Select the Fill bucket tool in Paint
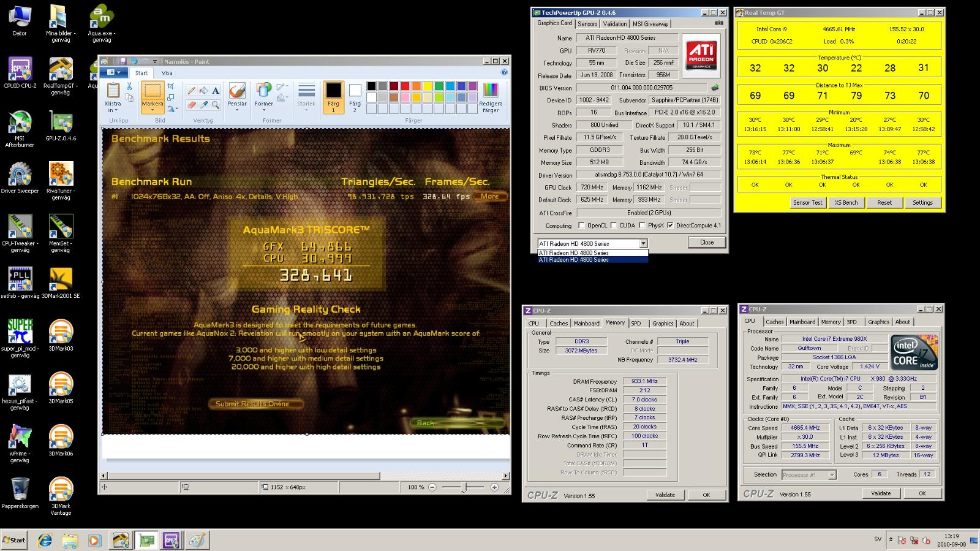The image size is (980, 551). [203, 91]
